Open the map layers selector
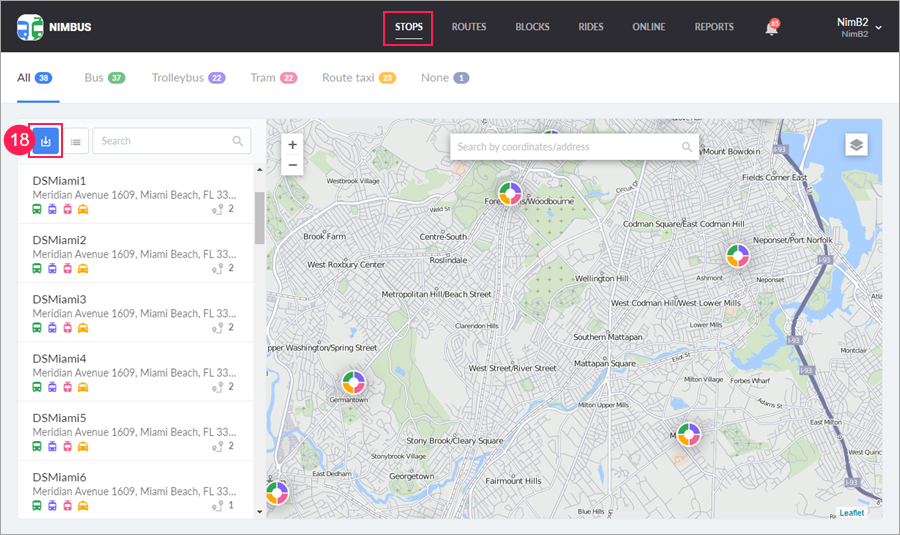Image resolution: width=900 pixels, height=535 pixels. (x=856, y=144)
